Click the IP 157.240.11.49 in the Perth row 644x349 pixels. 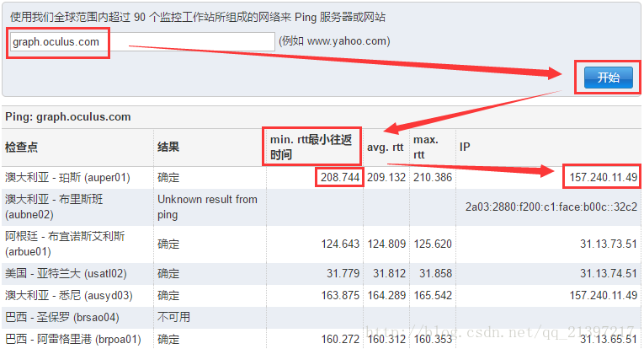coord(604,177)
